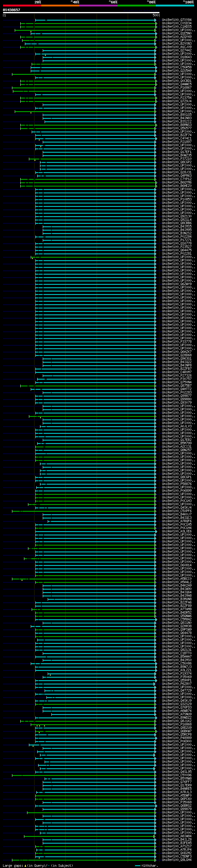This screenshot has width=197, height=868.
Task: Open hit label UniRef100_Q4SKJ4
Action: pyautogui.click(x=177, y=507)
